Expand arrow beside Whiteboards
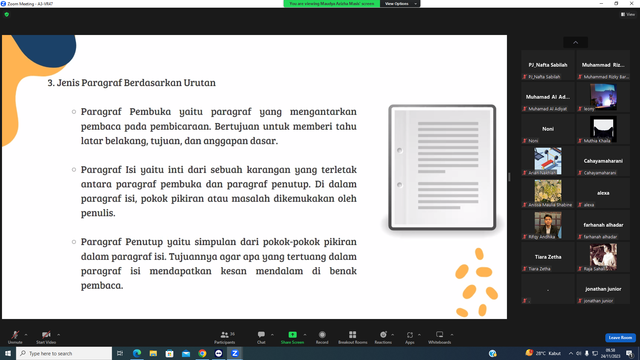This screenshot has height=360, width=640. [452, 335]
